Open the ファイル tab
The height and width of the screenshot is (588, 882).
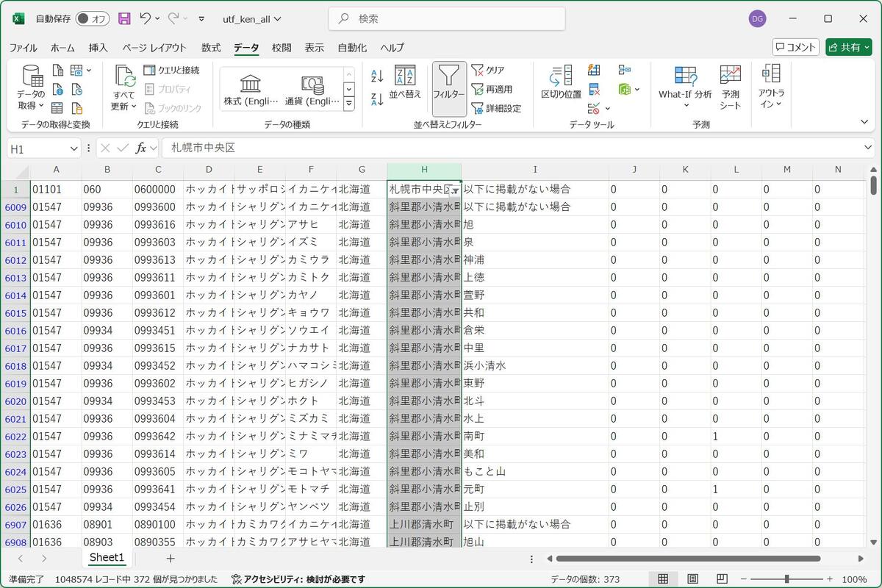23,48
